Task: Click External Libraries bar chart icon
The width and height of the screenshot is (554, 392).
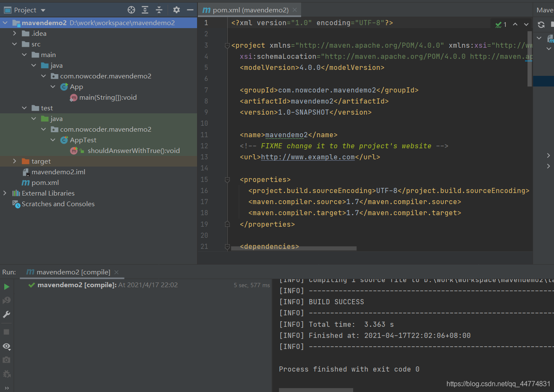Action: click(16, 193)
